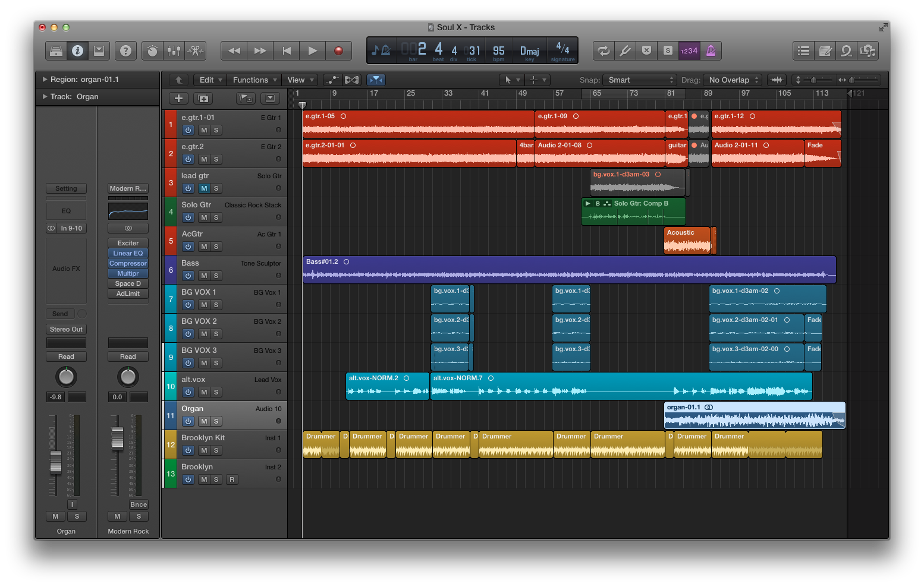Open Drag No Overlap dropdown

click(733, 80)
